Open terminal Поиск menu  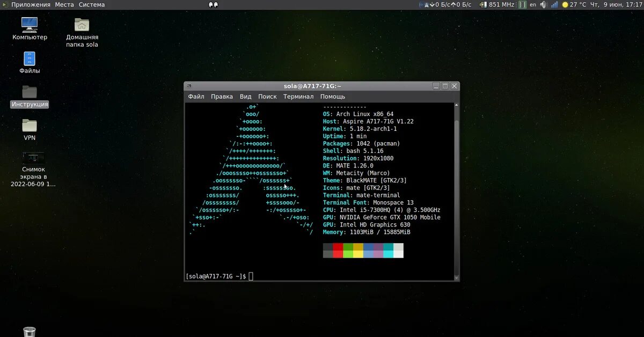267,97
